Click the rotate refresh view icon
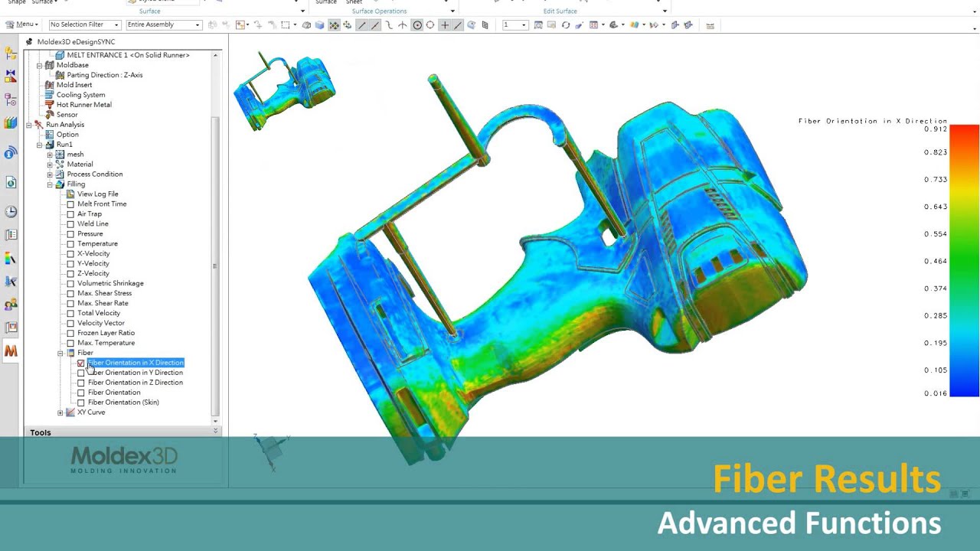 click(x=566, y=25)
